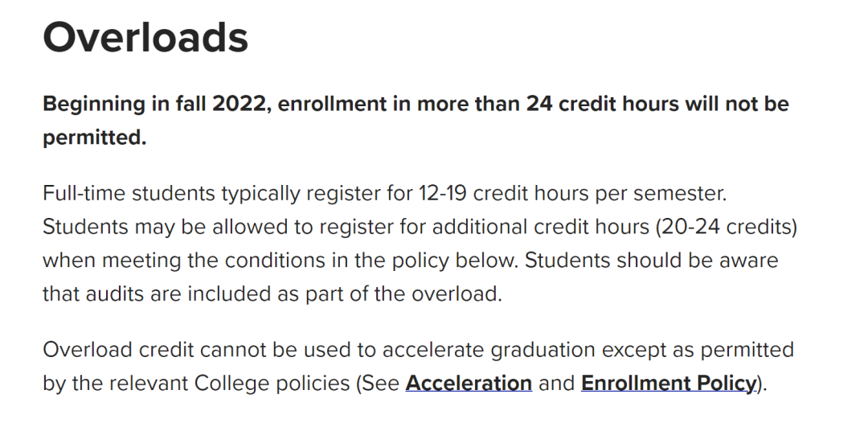Click the word 'overload.' ending the second paragraph
Screen dimensions: 868x423
pyautogui.click(x=457, y=294)
